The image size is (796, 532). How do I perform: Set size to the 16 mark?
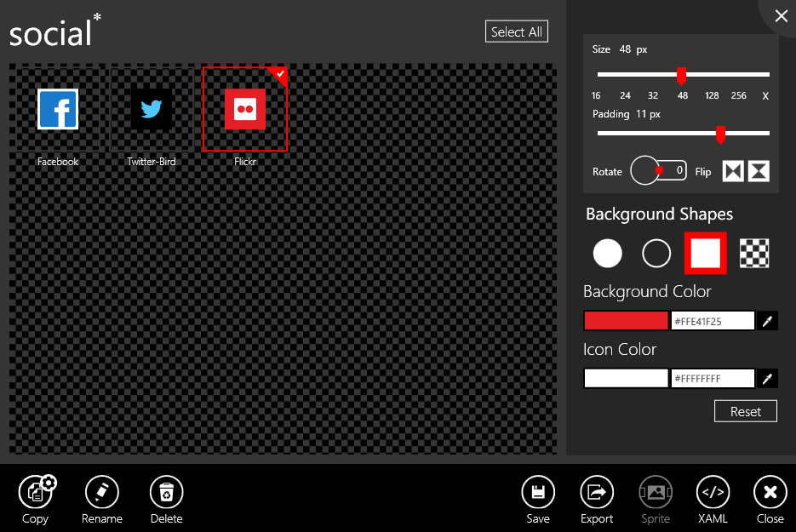(x=596, y=95)
